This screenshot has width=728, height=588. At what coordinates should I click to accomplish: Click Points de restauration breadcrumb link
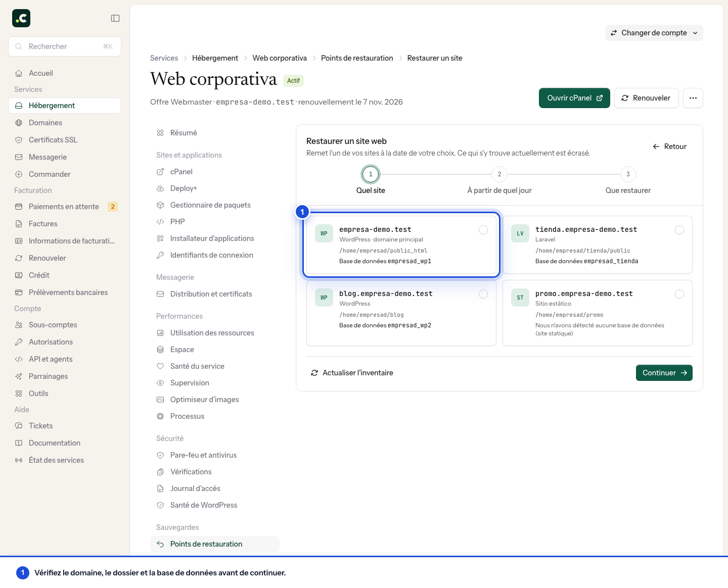click(357, 58)
